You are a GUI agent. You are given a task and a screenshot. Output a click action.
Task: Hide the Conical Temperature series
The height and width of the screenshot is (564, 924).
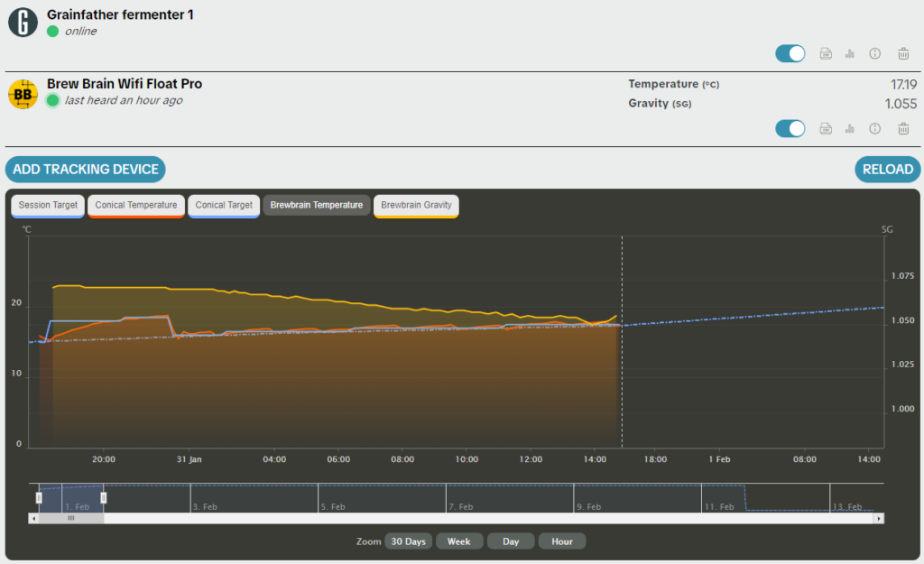coord(136,206)
